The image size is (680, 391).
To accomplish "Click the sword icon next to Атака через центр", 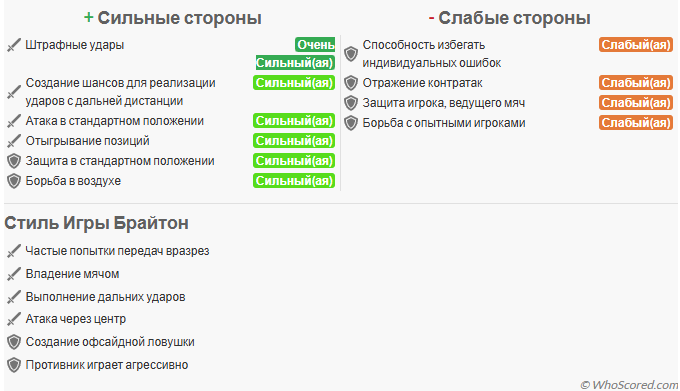I will pyautogui.click(x=14, y=319).
